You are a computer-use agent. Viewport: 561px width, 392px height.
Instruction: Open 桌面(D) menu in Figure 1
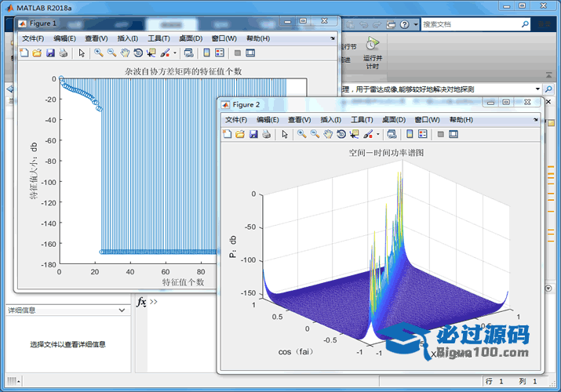tap(191, 38)
